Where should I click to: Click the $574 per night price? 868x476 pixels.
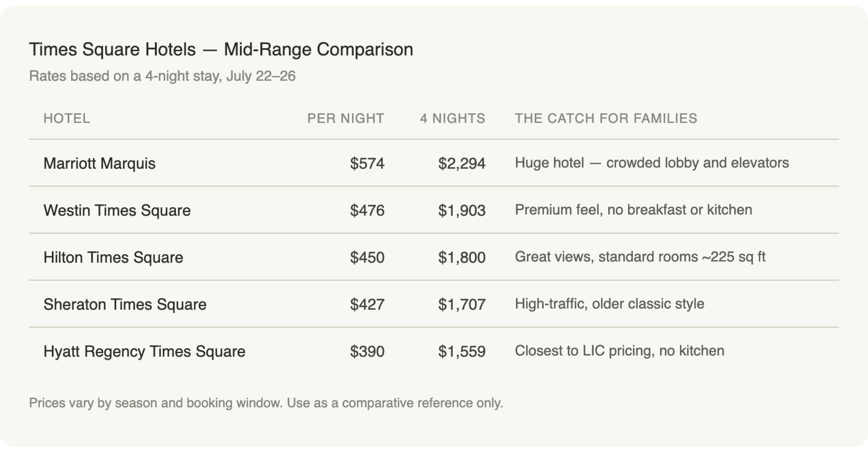(x=367, y=163)
